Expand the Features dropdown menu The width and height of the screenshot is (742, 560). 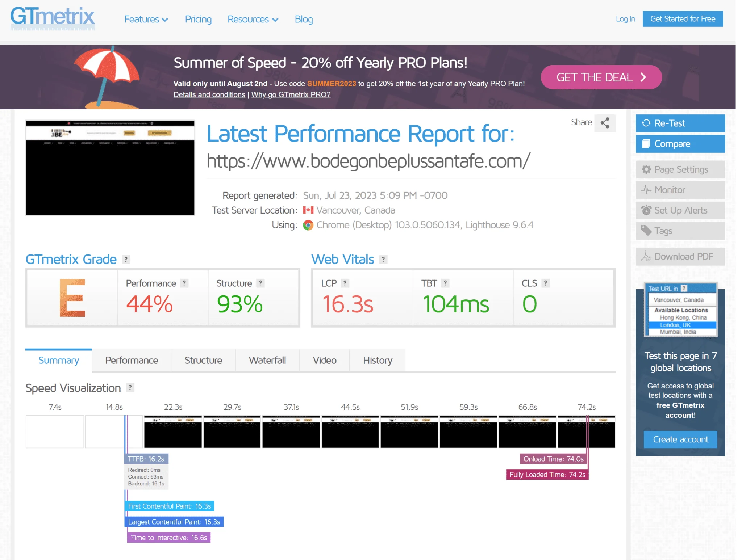pos(146,19)
